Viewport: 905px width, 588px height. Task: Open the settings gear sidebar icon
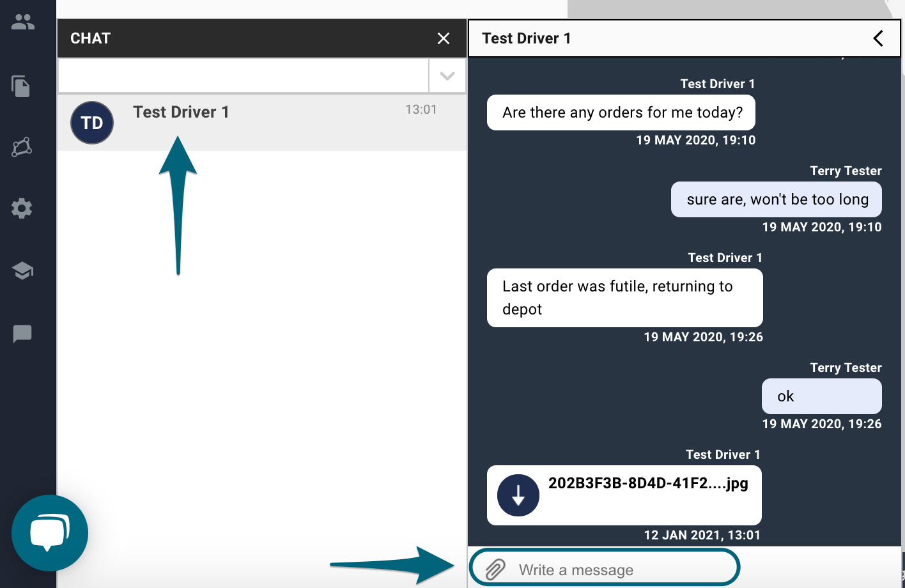point(22,208)
